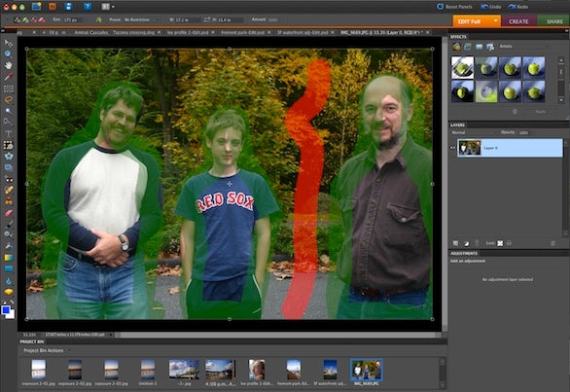
Task: Click the Apply button in Effects panel
Action: click(x=540, y=112)
